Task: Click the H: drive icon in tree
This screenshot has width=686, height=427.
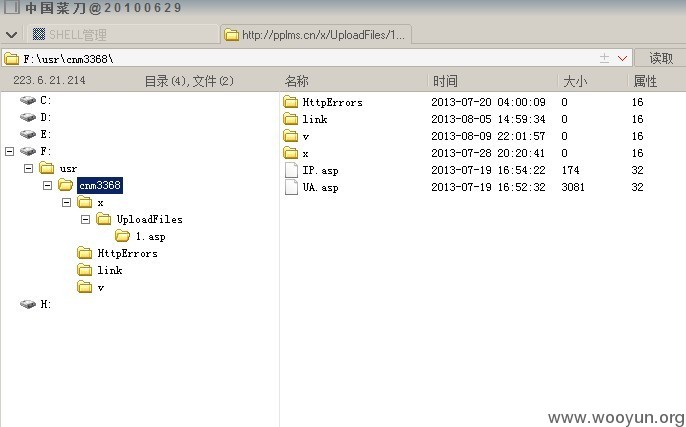Action: point(28,304)
